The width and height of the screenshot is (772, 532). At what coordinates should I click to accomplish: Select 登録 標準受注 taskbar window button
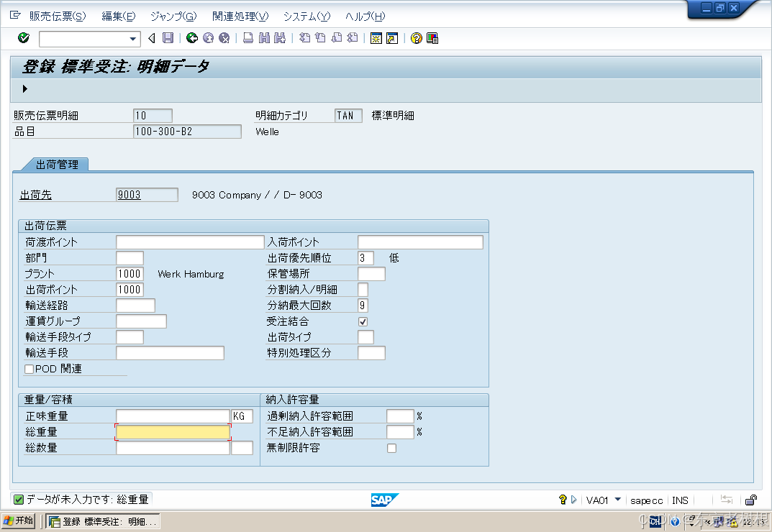pos(104,522)
